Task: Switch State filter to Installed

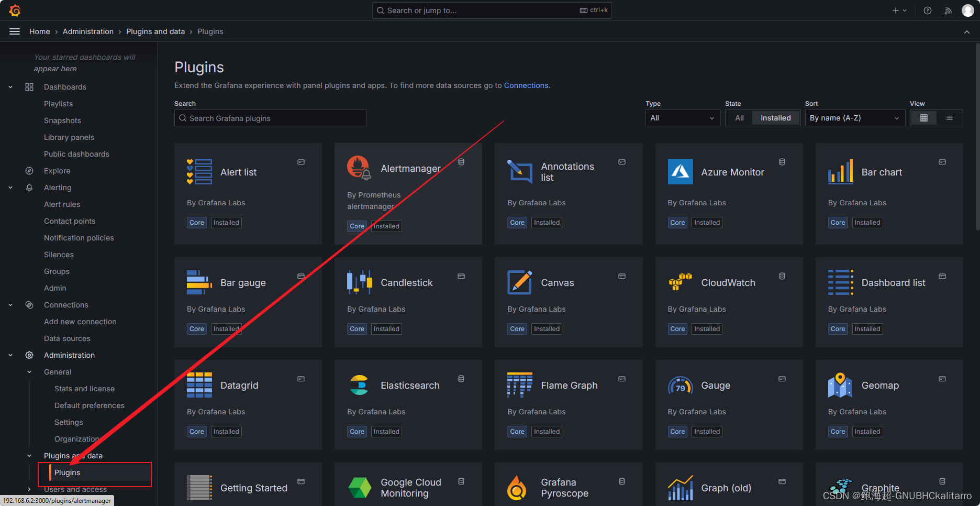Action: pyautogui.click(x=776, y=118)
